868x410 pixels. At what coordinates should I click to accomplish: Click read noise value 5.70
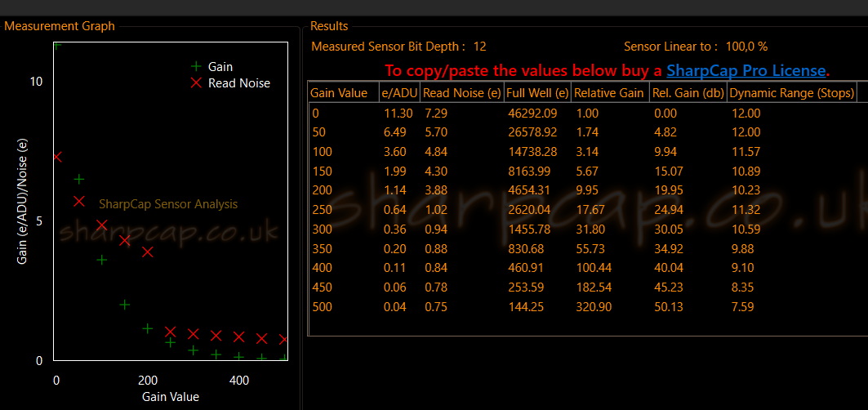(436, 132)
